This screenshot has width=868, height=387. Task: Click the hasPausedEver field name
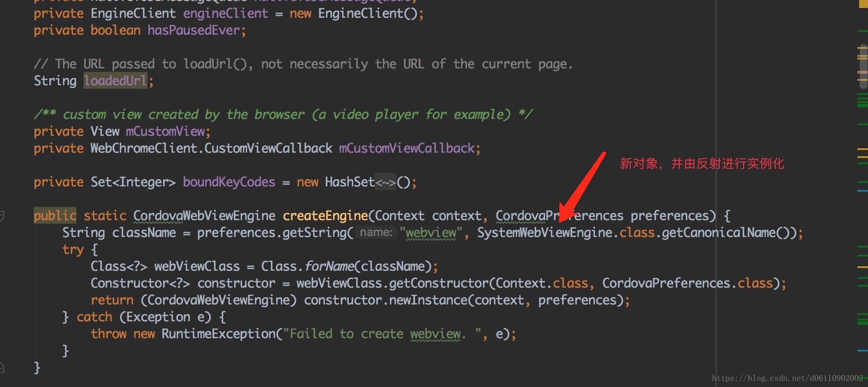(x=194, y=30)
